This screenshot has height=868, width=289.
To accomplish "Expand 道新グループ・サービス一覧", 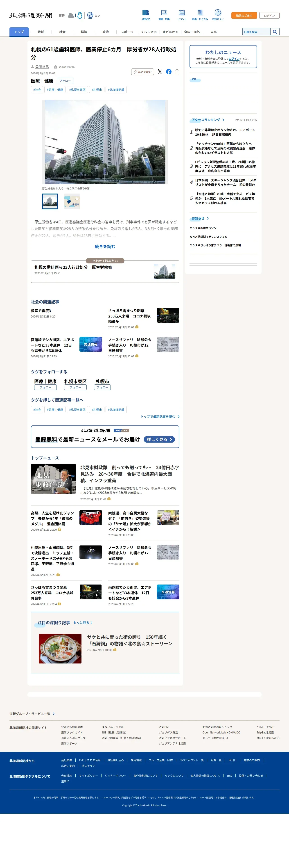I will pyautogui.click(x=32, y=714).
